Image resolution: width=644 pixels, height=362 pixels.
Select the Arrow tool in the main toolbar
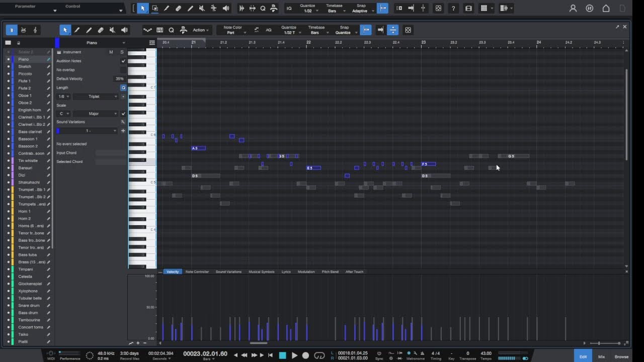coord(143,8)
